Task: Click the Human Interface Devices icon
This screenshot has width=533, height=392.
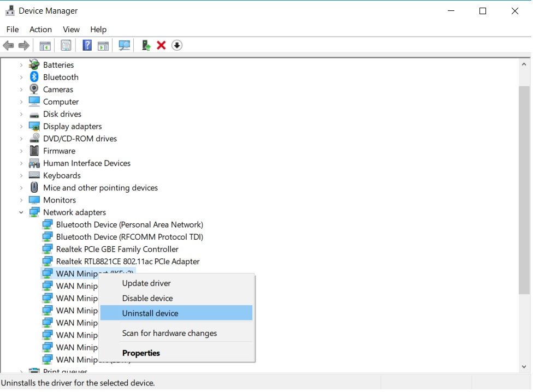Action: (34, 163)
